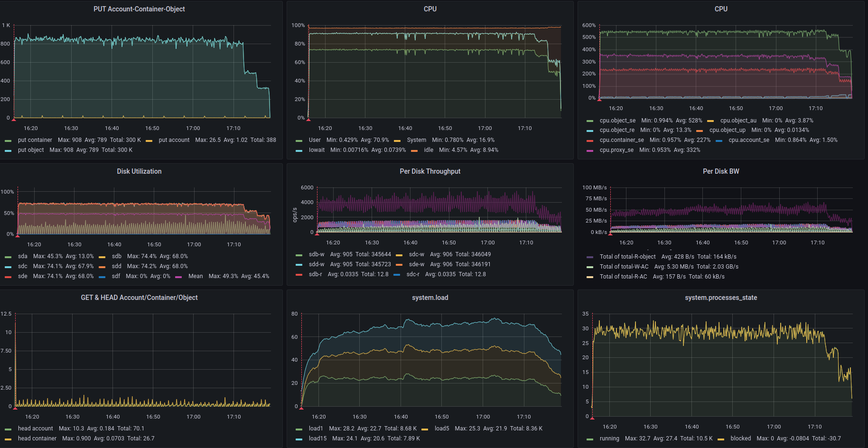
Task: Open GET & HEAD Account/Container/Object panel title
Action: point(139,298)
